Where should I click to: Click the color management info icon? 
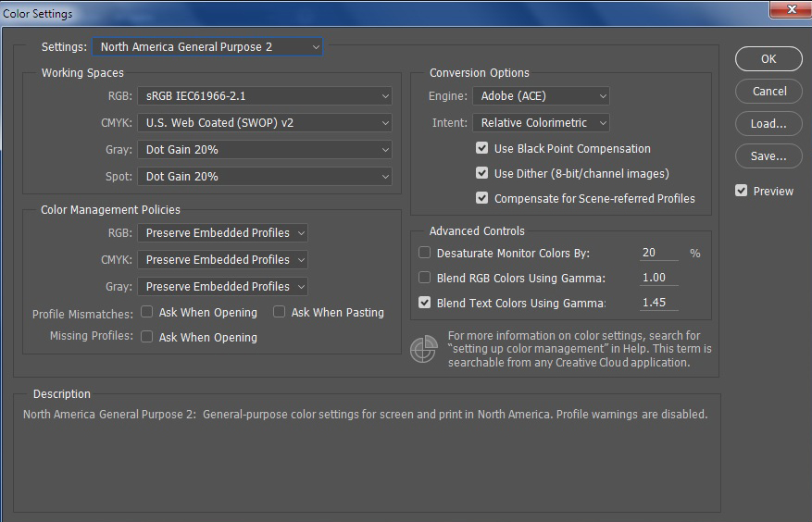424,349
